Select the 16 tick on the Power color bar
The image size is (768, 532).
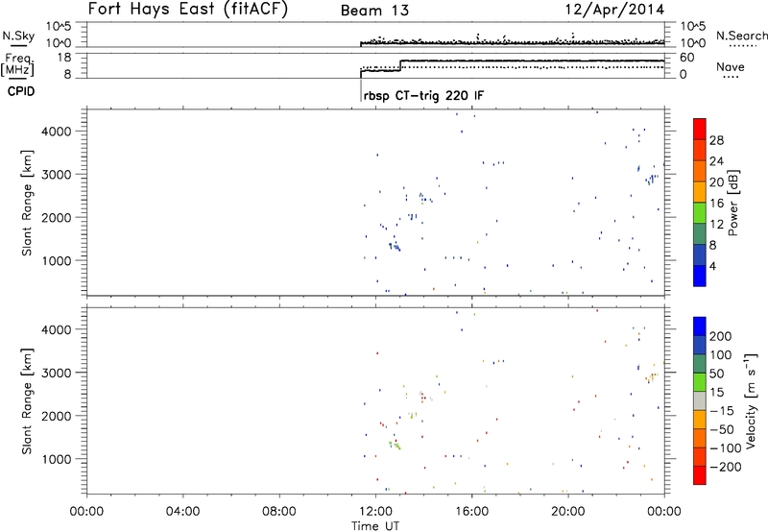tap(716, 204)
